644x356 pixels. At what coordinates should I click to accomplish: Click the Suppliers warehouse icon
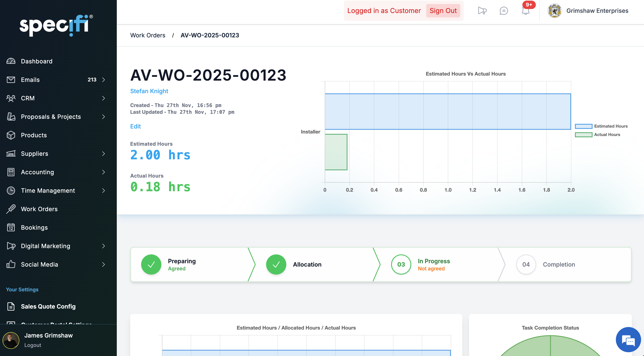point(11,154)
